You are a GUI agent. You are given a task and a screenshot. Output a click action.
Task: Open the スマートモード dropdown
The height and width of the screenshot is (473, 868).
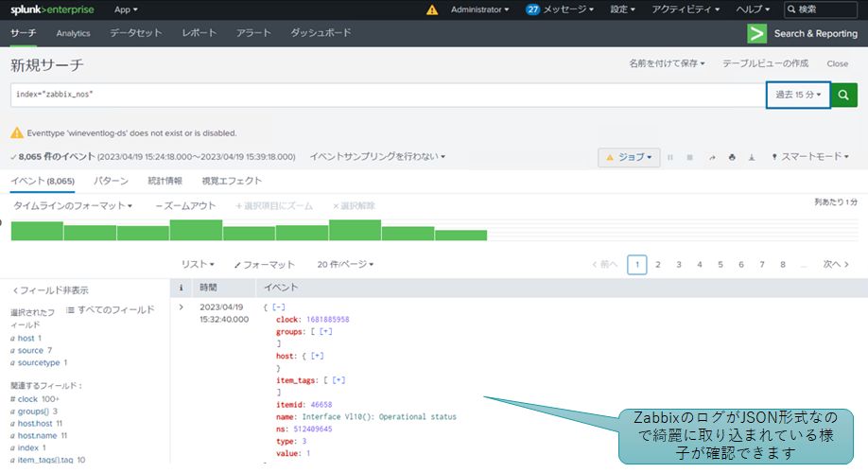(810, 157)
